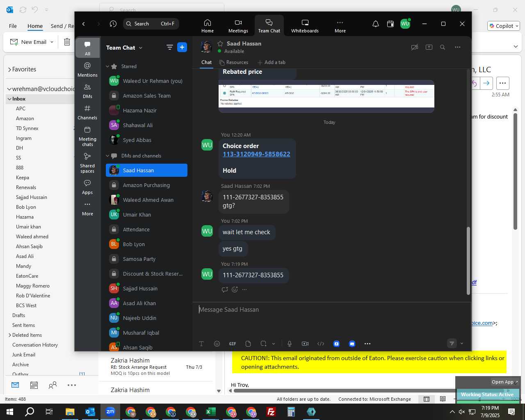Open Apps in Zoom sidebar
The width and height of the screenshot is (525, 420).
87,187
